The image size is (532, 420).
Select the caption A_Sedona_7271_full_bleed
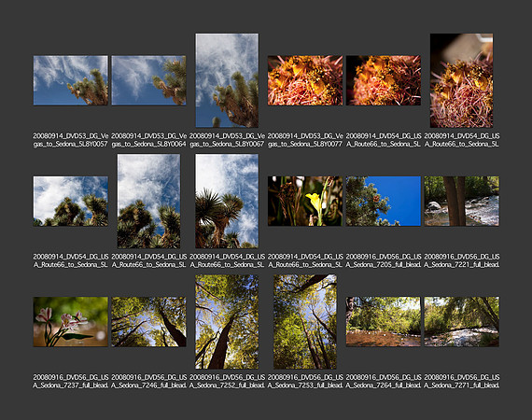pos(461,382)
